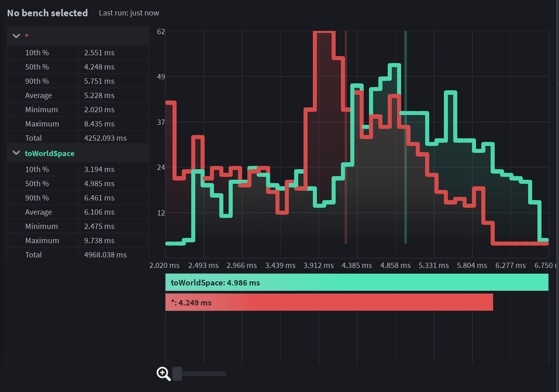Viewport: 559px width, 392px height.
Task: Select the toWorldSpace group label
Action: coord(50,153)
